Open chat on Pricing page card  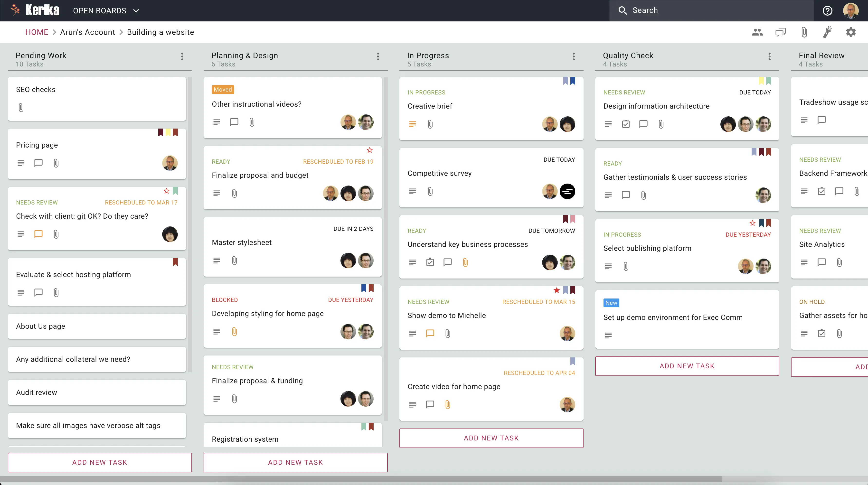point(38,163)
